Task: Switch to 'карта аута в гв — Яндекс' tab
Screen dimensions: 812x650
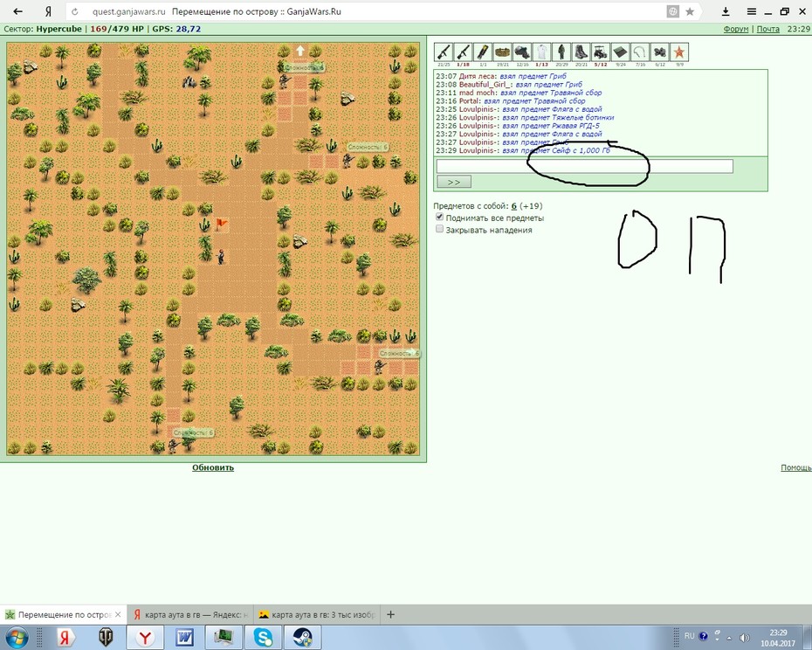Action: pyautogui.click(x=190, y=615)
